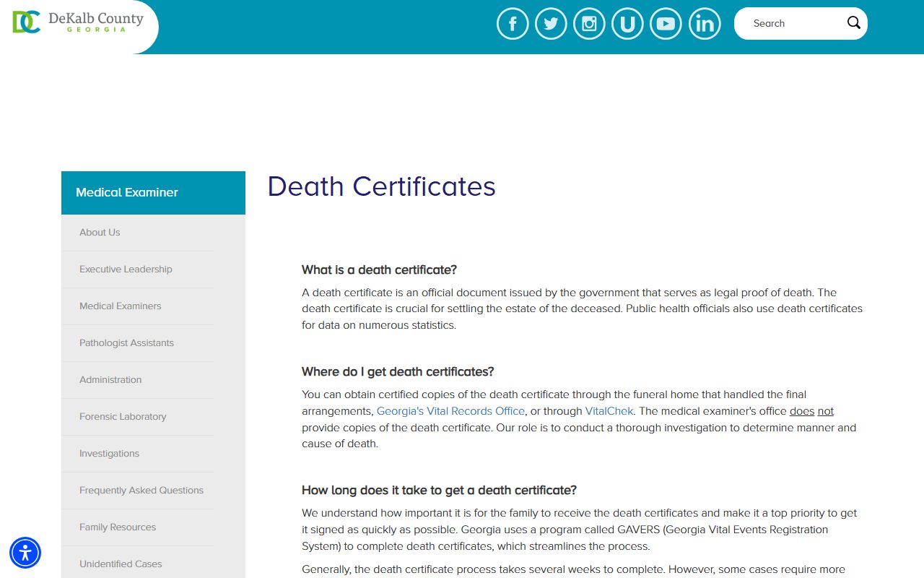Go to Family Resources sidebar link
924x578 pixels.
[x=118, y=527]
